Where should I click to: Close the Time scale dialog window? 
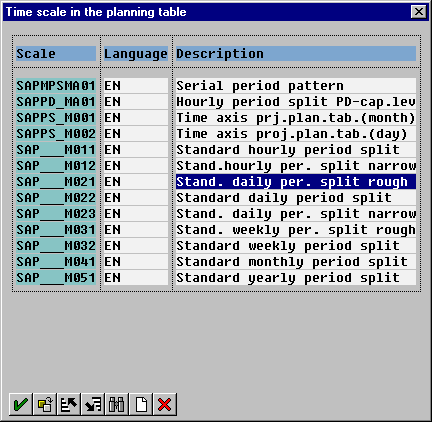[419, 12]
